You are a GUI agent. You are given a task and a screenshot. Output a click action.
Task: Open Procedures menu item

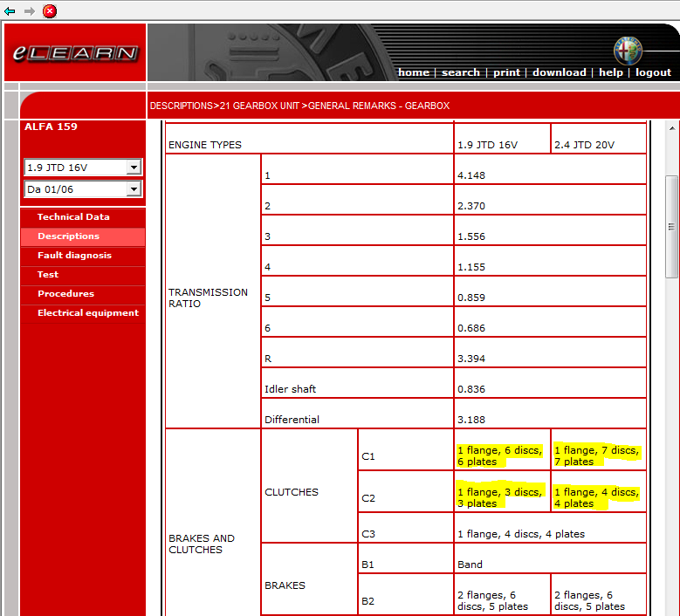(66, 293)
